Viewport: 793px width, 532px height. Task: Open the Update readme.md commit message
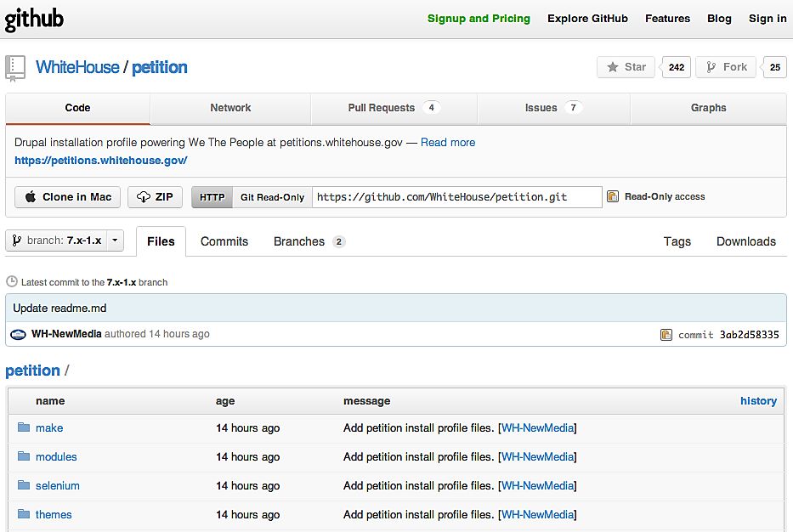[59, 308]
